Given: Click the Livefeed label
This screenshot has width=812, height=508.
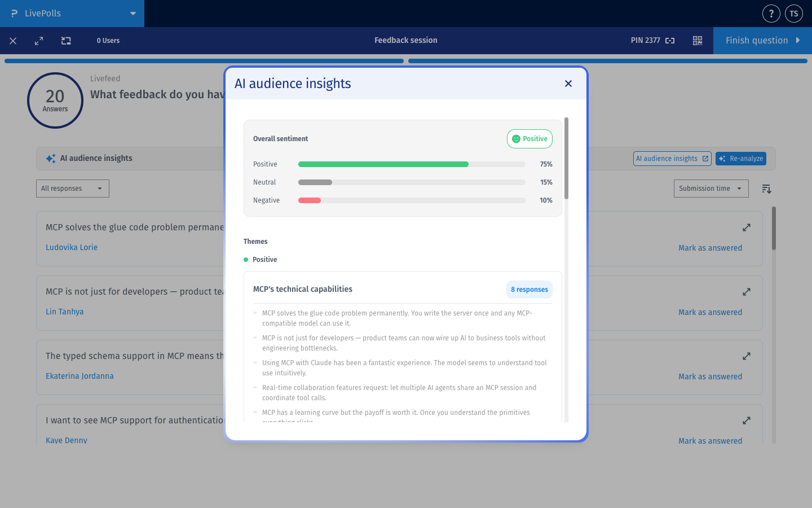Looking at the screenshot, I should (x=105, y=78).
